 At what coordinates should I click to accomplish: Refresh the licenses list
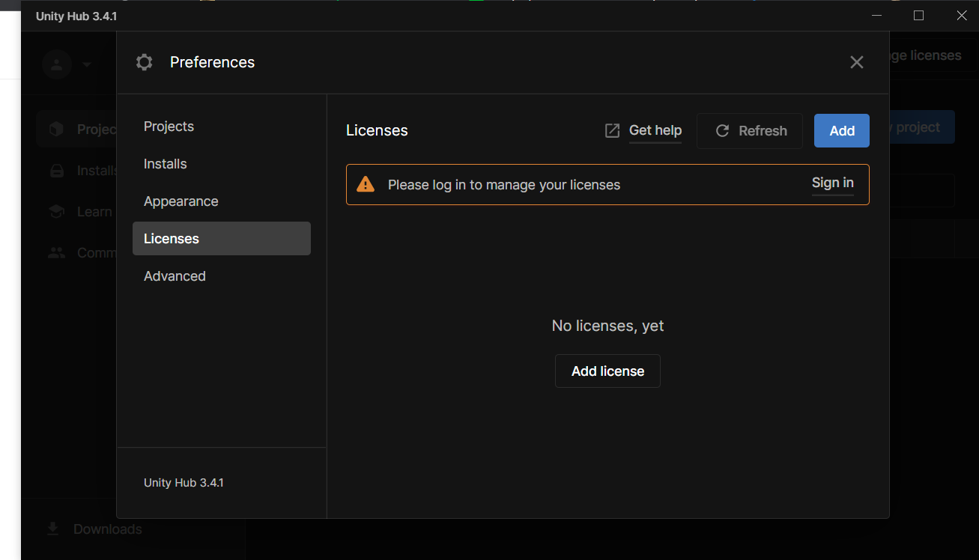point(750,131)
